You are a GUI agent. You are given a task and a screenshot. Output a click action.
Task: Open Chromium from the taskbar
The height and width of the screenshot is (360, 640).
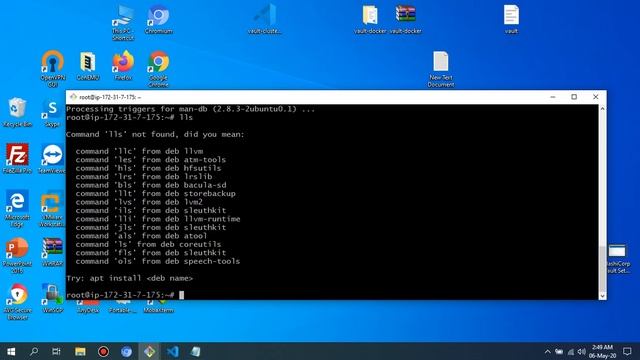(x=127, y=351)
